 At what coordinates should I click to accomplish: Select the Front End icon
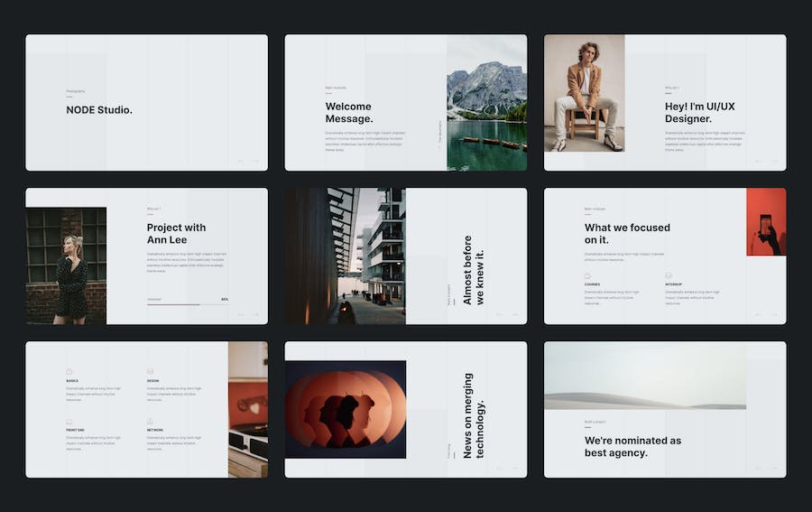pos(69,422)
